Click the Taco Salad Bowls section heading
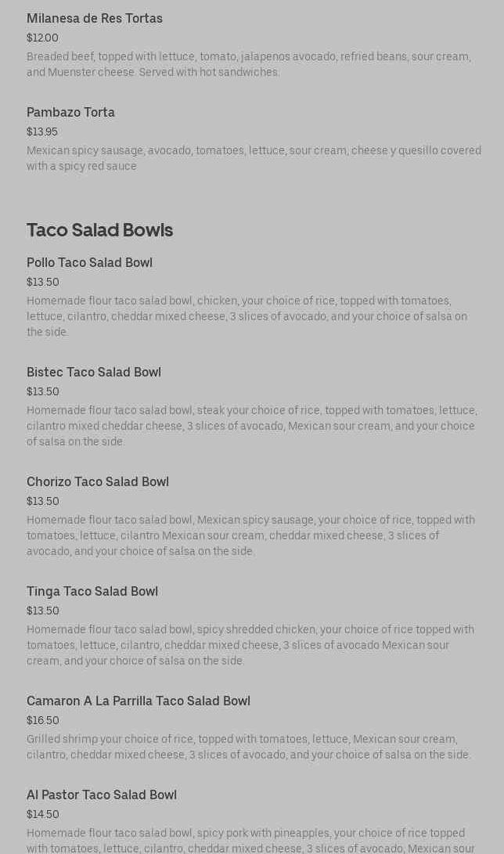Viewport: 504px width, 854px height. click(99, 230)
